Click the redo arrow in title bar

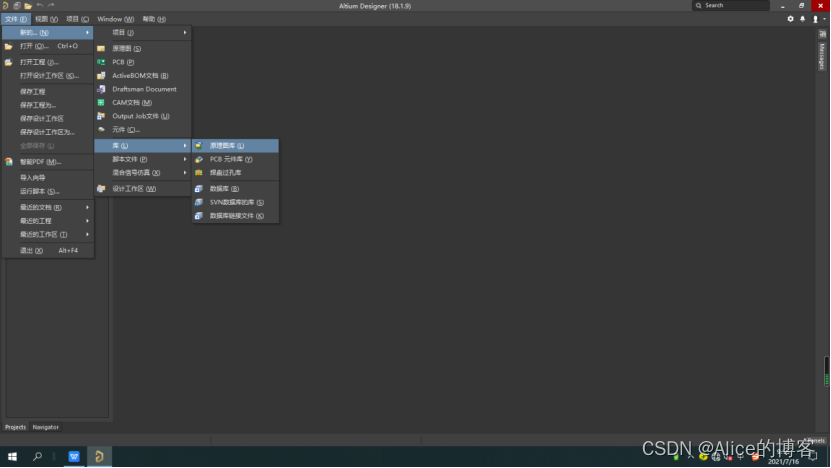coord(51,5)
